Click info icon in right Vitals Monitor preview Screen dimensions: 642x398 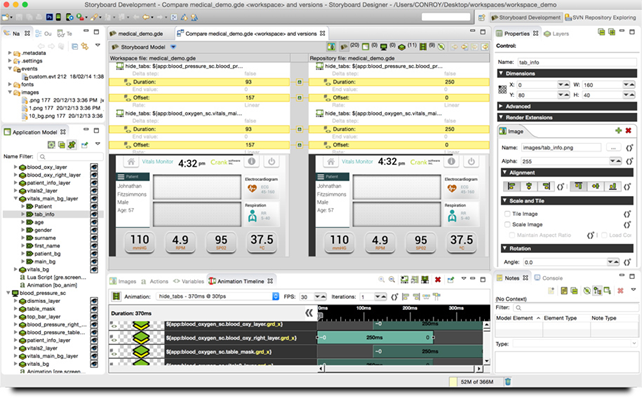pyautogui.click(x=451, y=162)
